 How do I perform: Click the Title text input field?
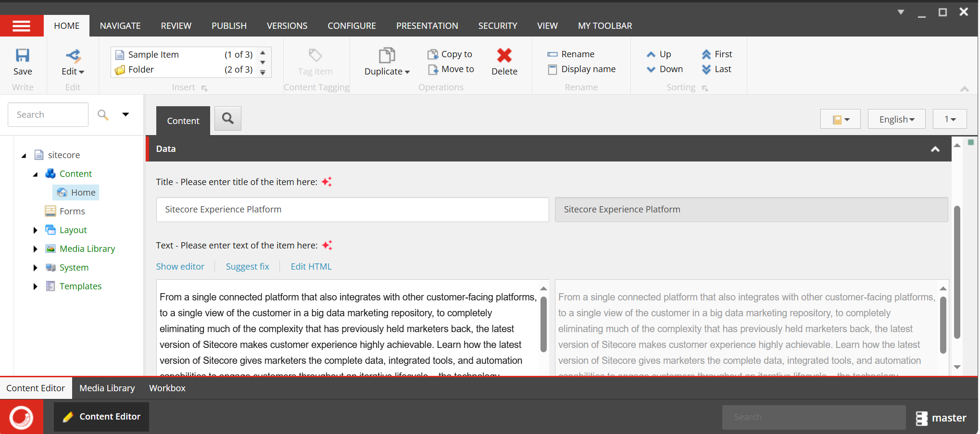click(352, 210)
